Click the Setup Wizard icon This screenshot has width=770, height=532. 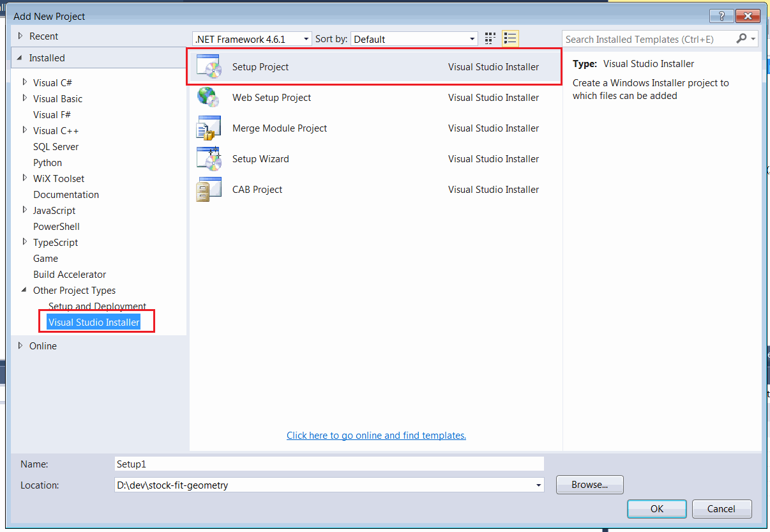pyautogui.click(x=209, y=158)
